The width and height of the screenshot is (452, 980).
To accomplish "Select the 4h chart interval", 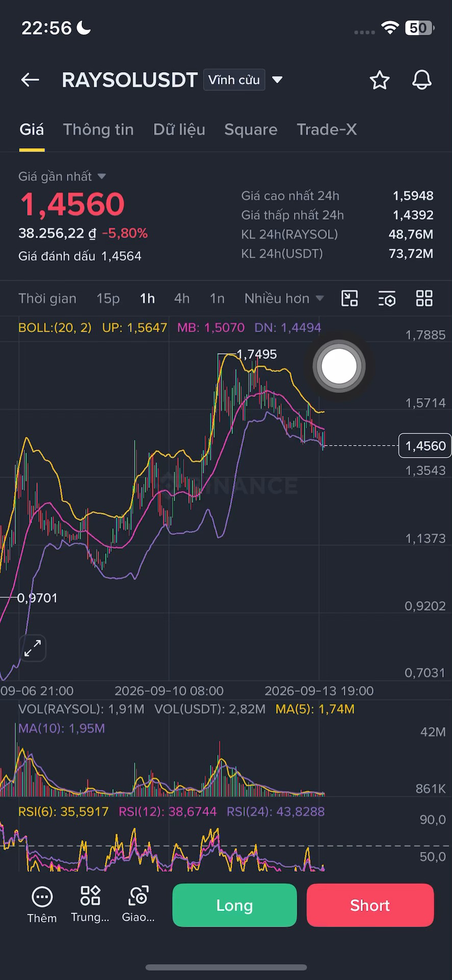I will [x=182, y=299].
